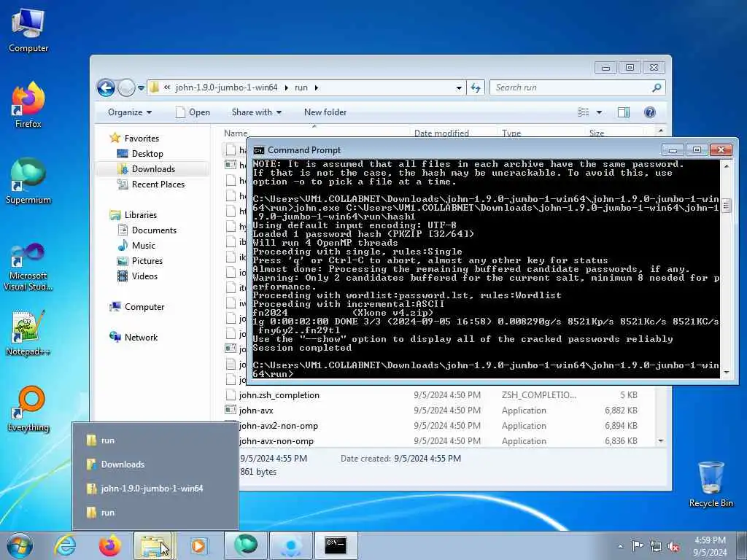This screenshot has height=560, width=747.
Task: Open Notepad++ desktop shortcut
Action: 28,332
